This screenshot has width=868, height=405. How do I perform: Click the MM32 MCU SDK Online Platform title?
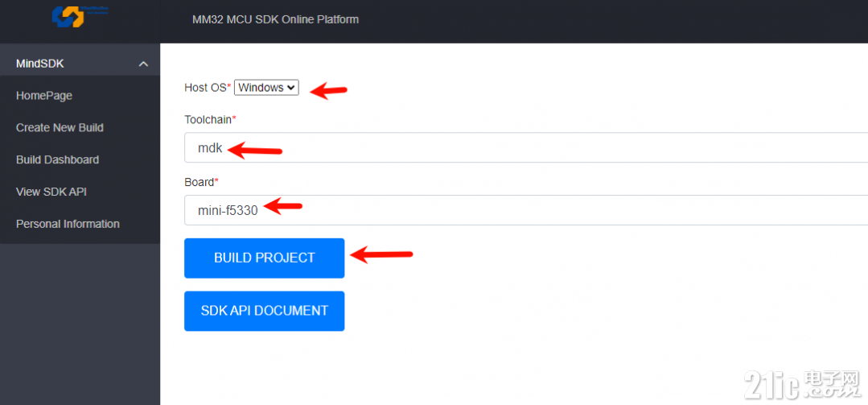275,19
